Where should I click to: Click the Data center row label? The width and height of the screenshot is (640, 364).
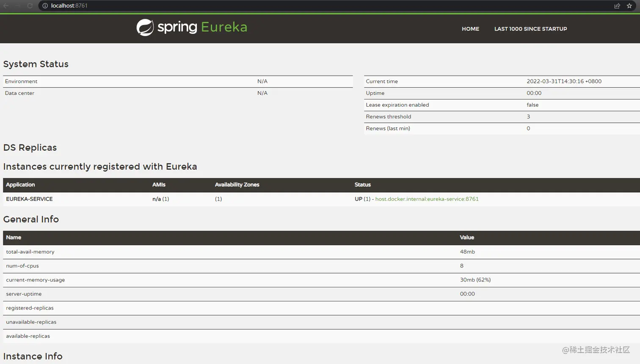click(x=19, y=93)
